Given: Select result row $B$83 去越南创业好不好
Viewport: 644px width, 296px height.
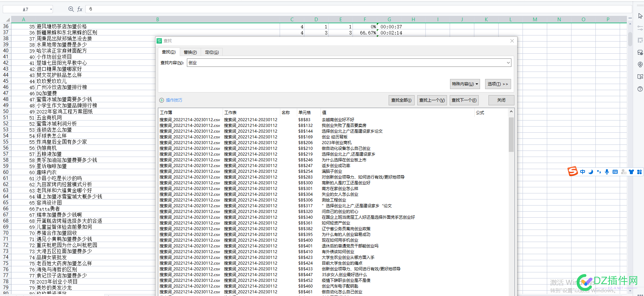Looking at the screenshot, I should [333, 120].
